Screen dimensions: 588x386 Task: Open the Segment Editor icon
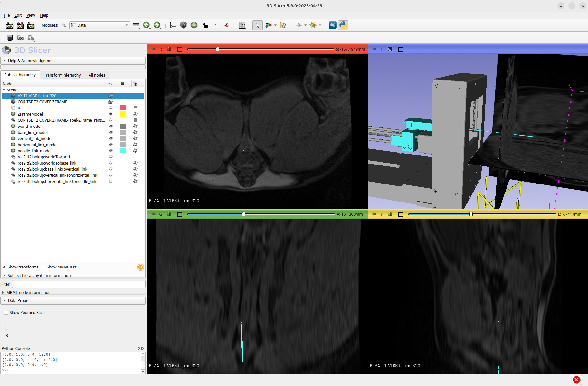point(226,25)
